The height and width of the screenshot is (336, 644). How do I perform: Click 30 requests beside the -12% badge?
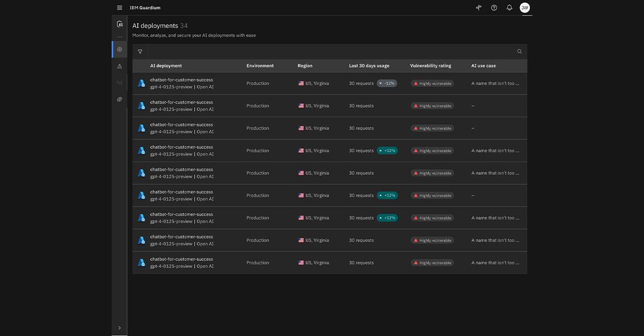coord(362,83)
